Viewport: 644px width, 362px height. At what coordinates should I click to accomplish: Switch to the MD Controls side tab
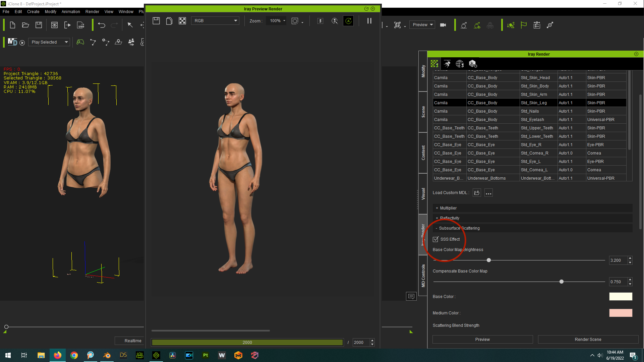point(423,276)
